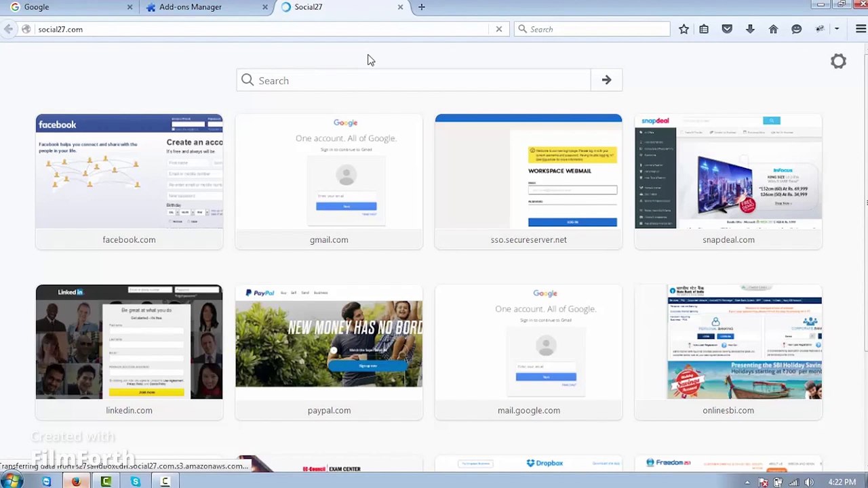Screen dimensions: 868x488
Task: Open Skype from the taskbar
Action: tap(136, 481)
